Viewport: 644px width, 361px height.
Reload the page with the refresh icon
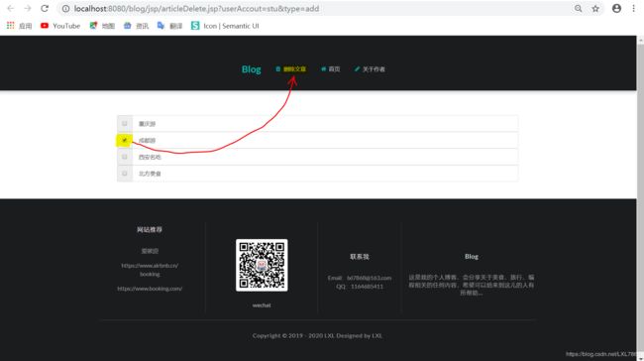45,8
